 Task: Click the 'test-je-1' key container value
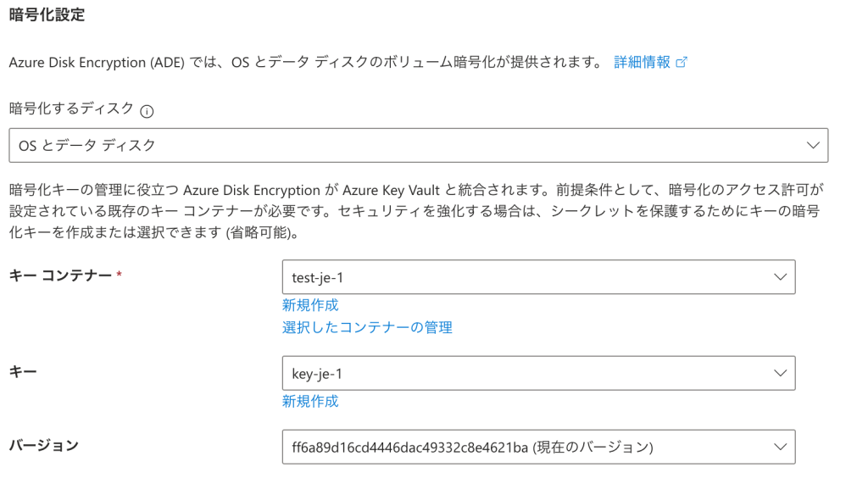pyautogui.click(x=318, y=277)
